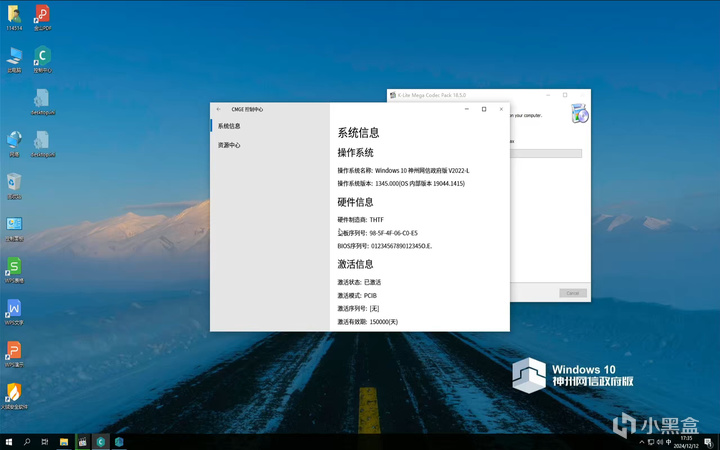Open File Explorer from the taskbar
Viewport: 720px width, 450px height.
(64, 442)
